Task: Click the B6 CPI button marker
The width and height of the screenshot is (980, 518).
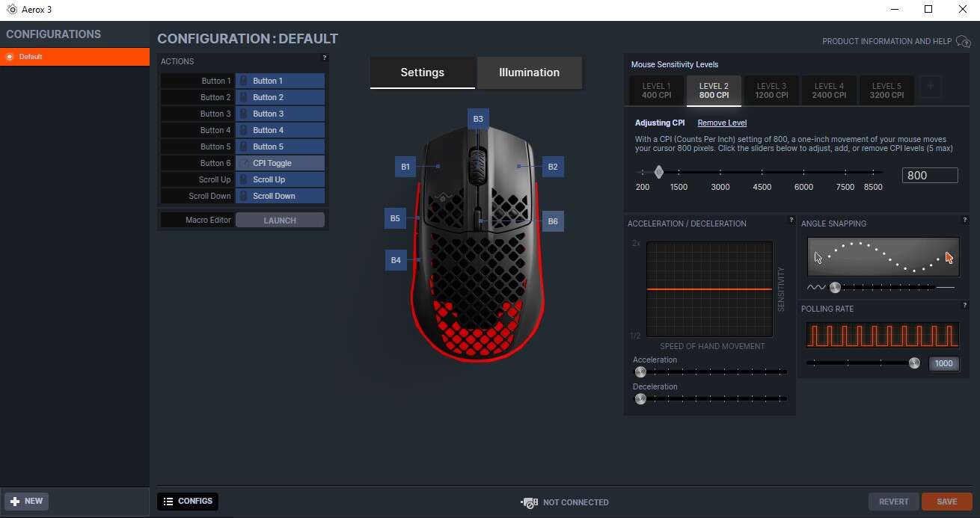Action: click(552, 221)
